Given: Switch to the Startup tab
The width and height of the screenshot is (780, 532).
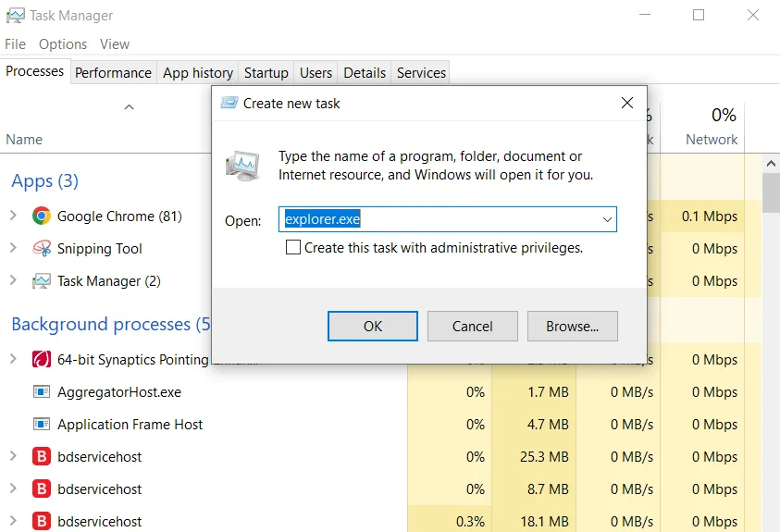Looking at the screenshot, I should point(266,72).
